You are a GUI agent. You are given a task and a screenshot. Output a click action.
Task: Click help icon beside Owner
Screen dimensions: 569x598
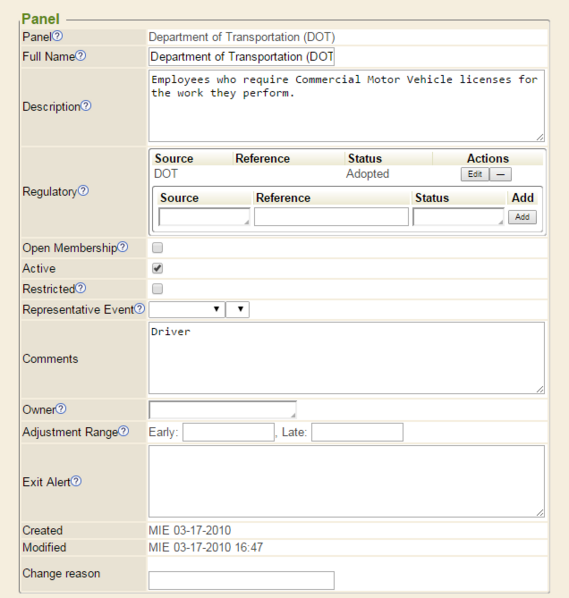pyautogui.click(x=61, y=409)
